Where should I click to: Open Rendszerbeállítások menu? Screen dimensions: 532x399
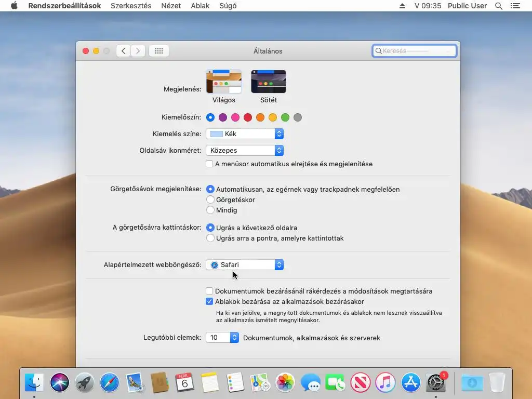click(64, 6)
